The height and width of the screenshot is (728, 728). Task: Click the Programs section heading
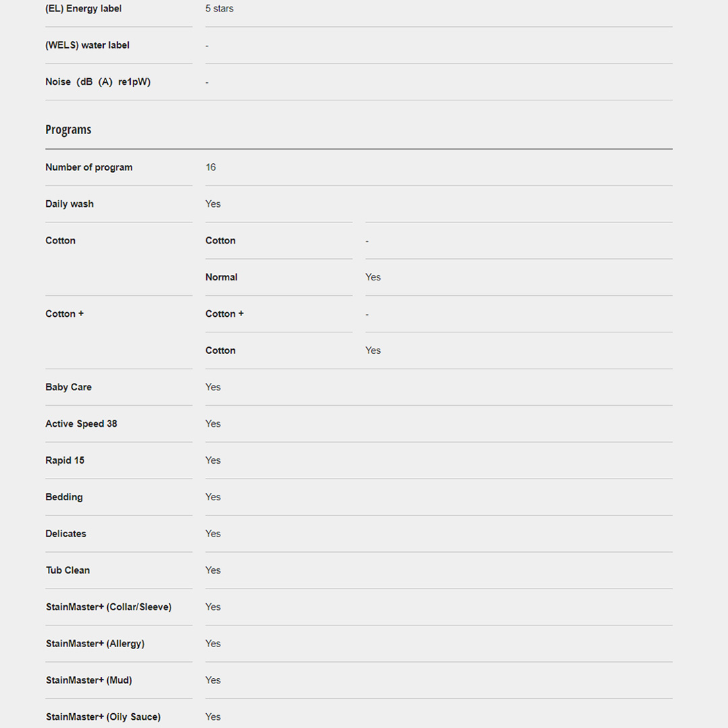[x=68, y=130]
